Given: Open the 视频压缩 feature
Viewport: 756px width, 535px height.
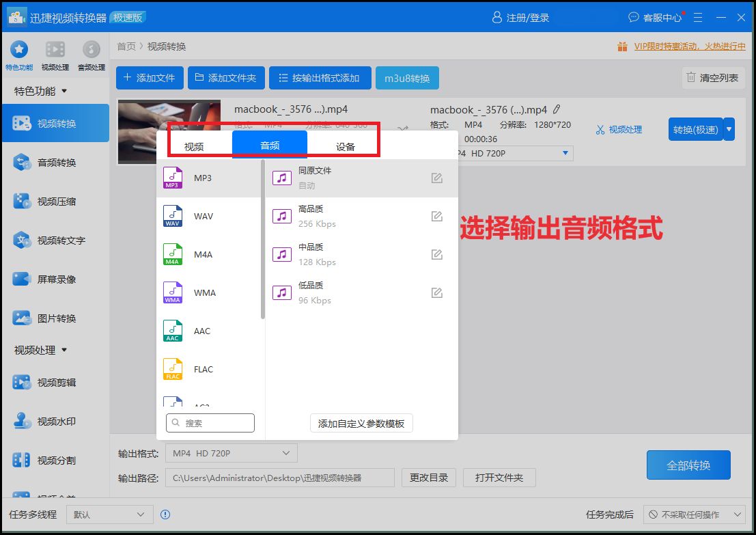Looking at the screenshot, I should (x=56, y=201).
